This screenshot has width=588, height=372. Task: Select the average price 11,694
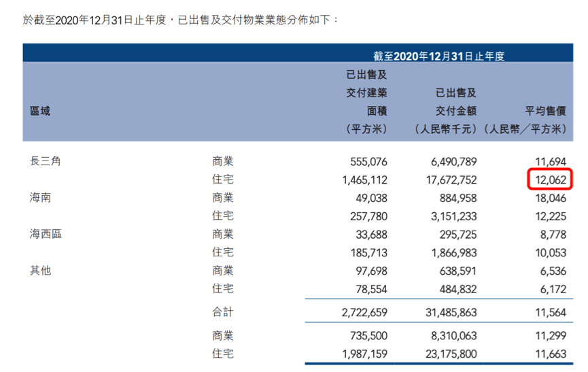551,162
